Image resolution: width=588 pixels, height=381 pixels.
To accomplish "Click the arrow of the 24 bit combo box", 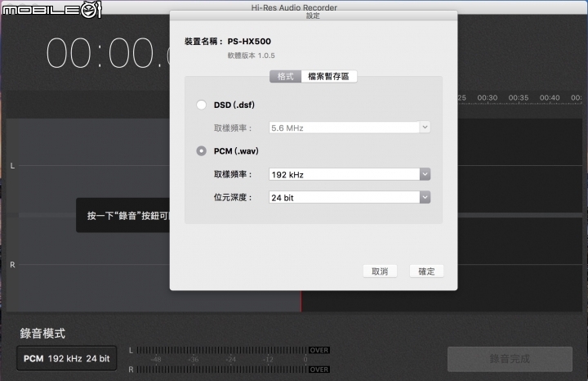I will tap(425, 197).
